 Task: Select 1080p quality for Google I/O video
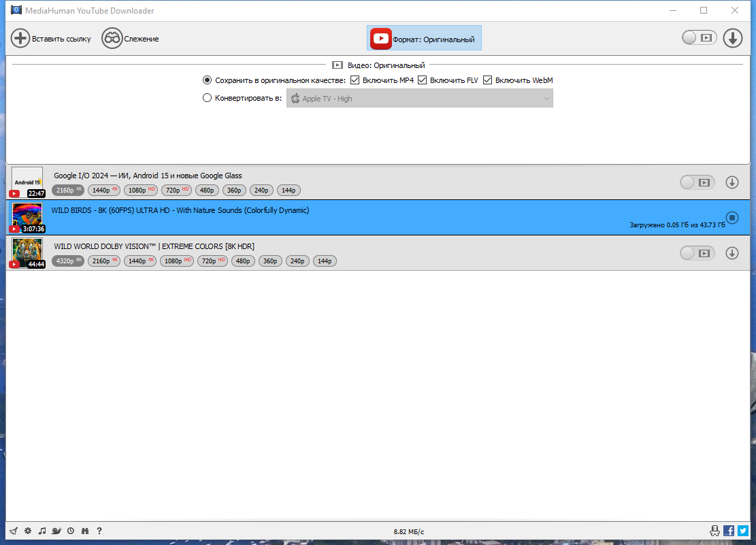[140, 190]
